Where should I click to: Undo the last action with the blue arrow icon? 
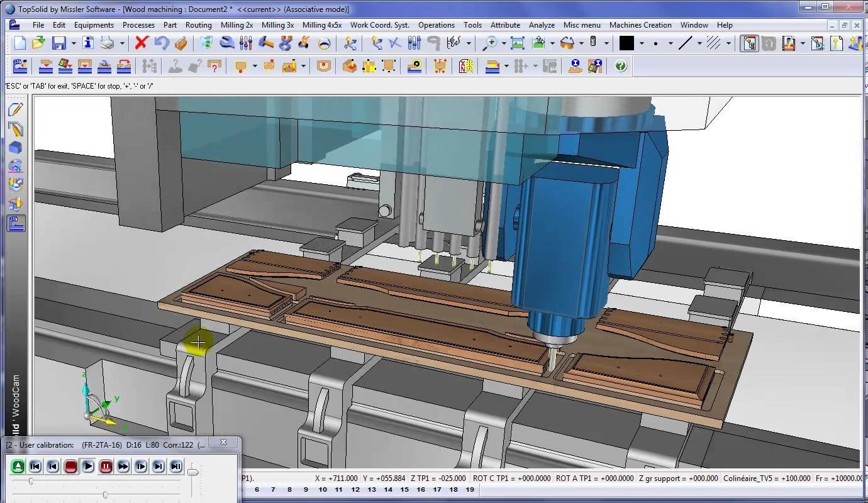pos(162,43)
